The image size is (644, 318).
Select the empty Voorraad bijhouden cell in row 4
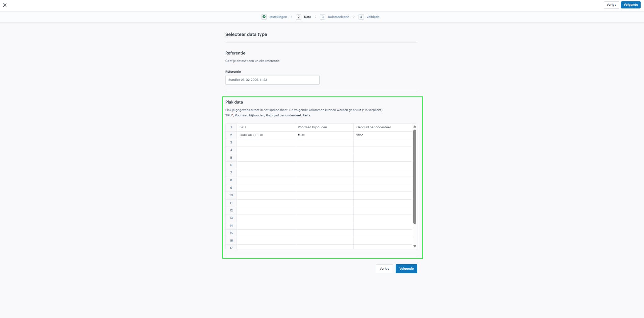pos(324,150)
